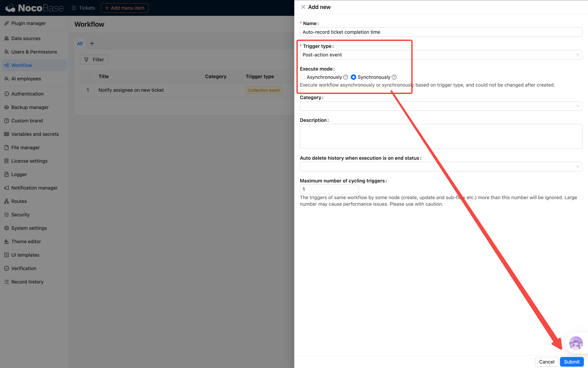Click the help icon next to Asynchronously
The image size is (588, 368).
point(345,77)
